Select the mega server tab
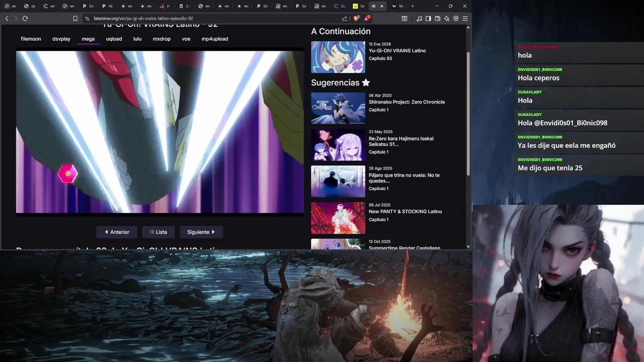 pos(88,39)
